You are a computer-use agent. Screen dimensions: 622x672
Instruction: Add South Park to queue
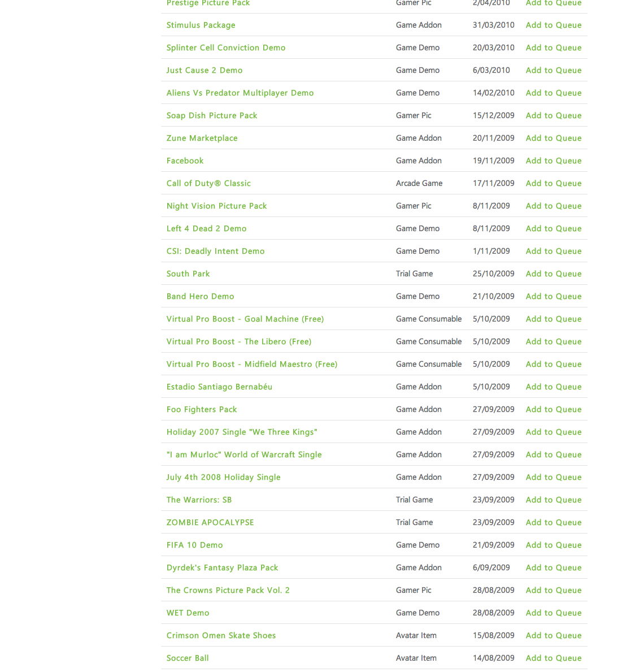click(554, 274)
